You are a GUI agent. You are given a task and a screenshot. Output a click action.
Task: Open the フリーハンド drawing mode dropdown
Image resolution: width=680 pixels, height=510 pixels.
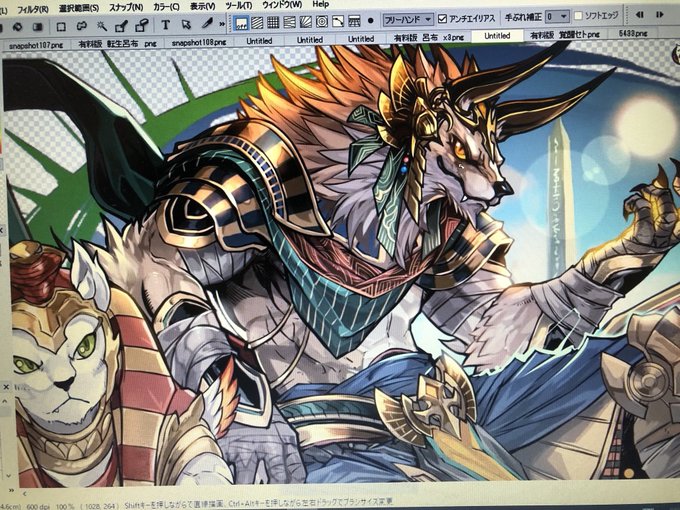tap(408, 19)
